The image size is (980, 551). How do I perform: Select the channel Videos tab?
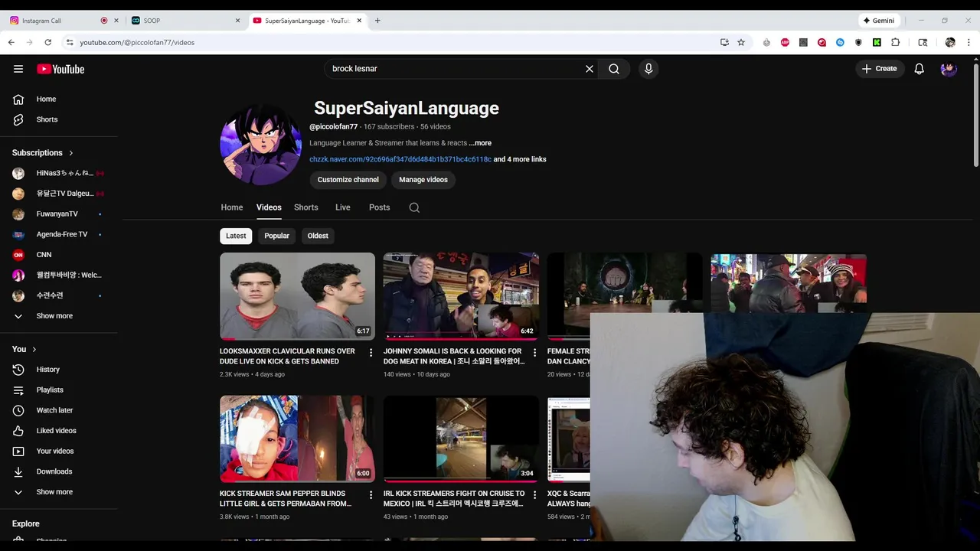269,207
